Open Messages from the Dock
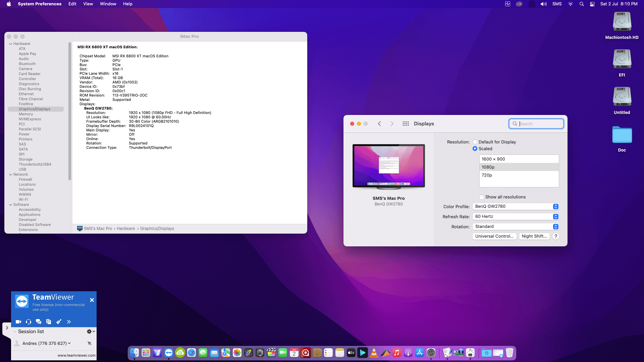644x362 pixels. 203,353
